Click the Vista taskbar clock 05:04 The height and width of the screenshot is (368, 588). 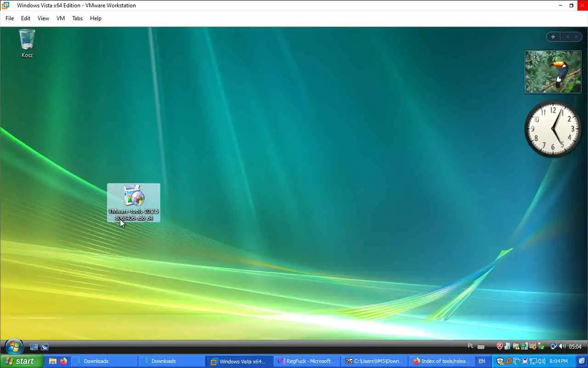click(x=575, y=347)
